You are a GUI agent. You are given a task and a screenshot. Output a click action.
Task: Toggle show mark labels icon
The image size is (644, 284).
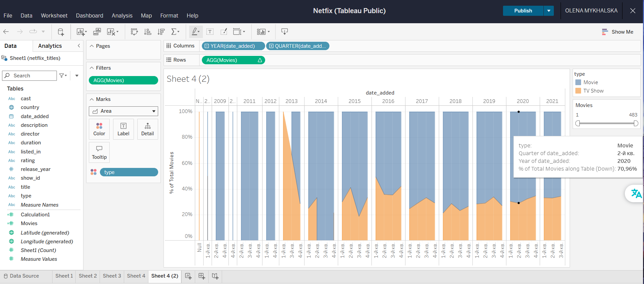(x=210, y=32)
